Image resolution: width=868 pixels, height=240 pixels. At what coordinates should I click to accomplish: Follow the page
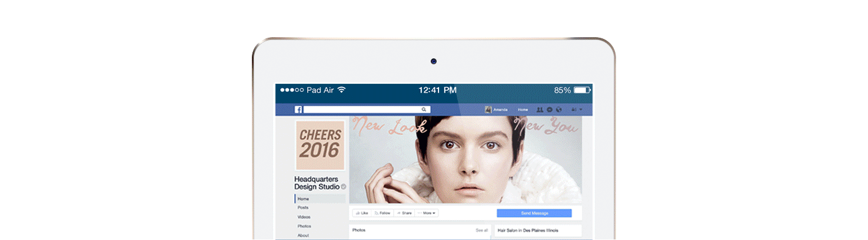pos(383,213)
